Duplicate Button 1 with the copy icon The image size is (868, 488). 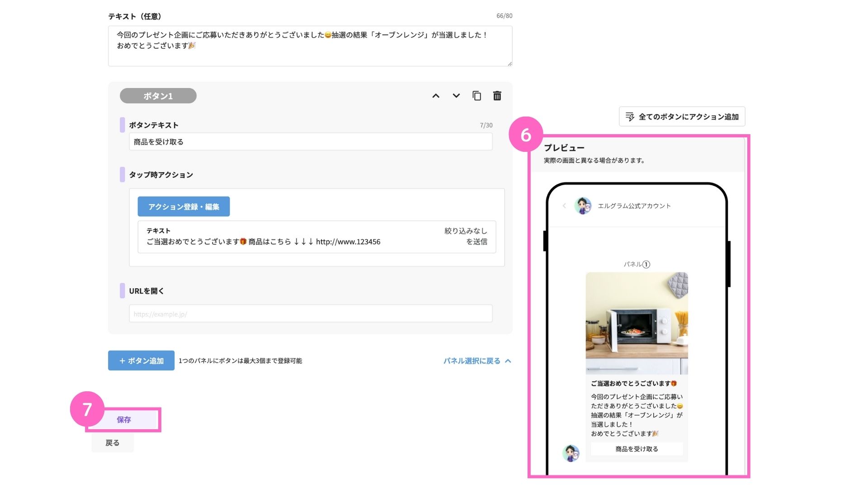point(476,96)
